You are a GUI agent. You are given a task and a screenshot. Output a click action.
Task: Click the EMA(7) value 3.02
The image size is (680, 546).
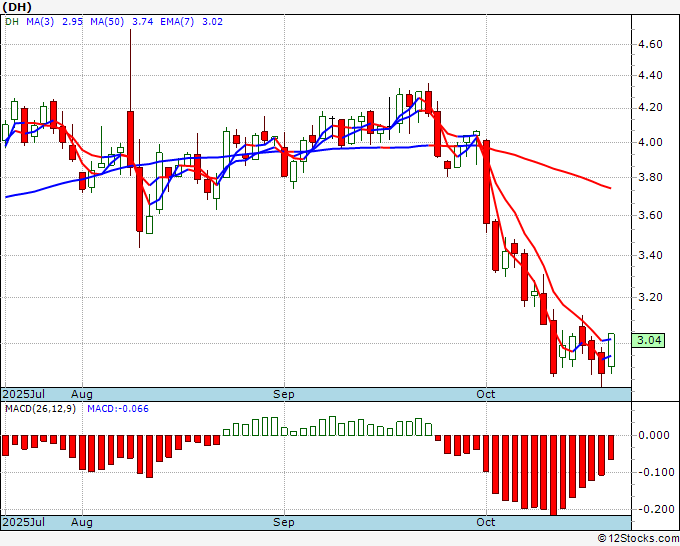point(212,22)
